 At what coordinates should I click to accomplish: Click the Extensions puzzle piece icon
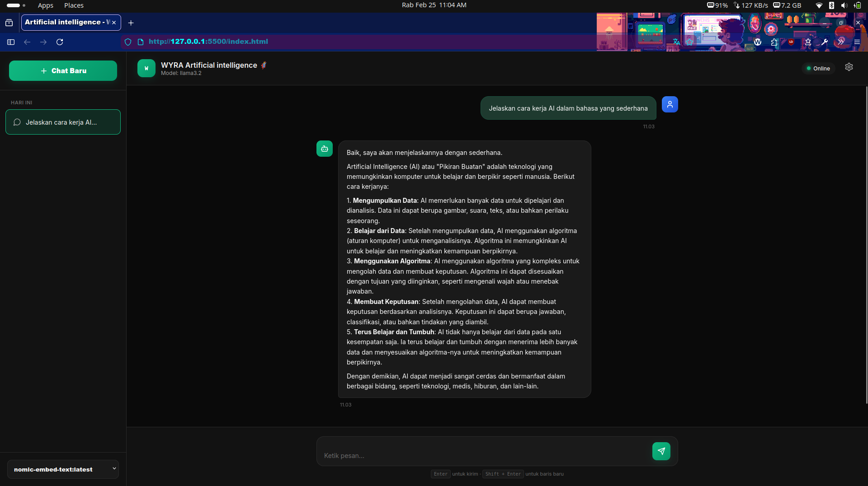click(x=774, y=42)
